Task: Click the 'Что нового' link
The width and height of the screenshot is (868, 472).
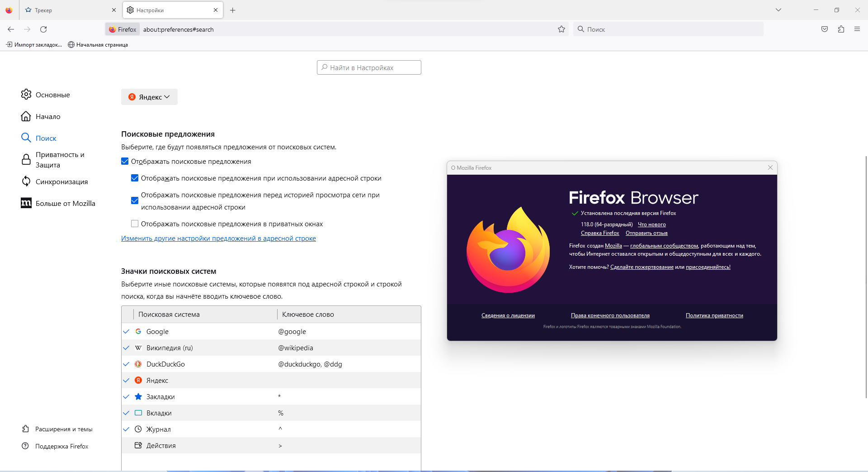Action: tap(651, 224)
